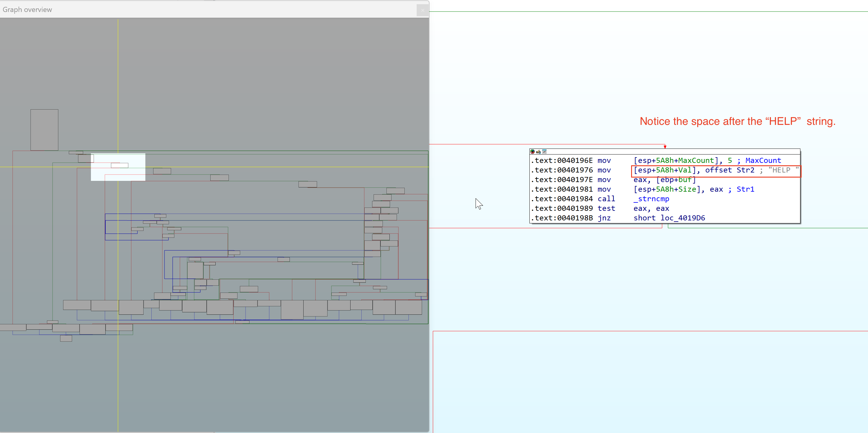This screenshot has height=433, width=868.
Task: Click the jnz mnemonic in last line
Action: coord(604,218)
